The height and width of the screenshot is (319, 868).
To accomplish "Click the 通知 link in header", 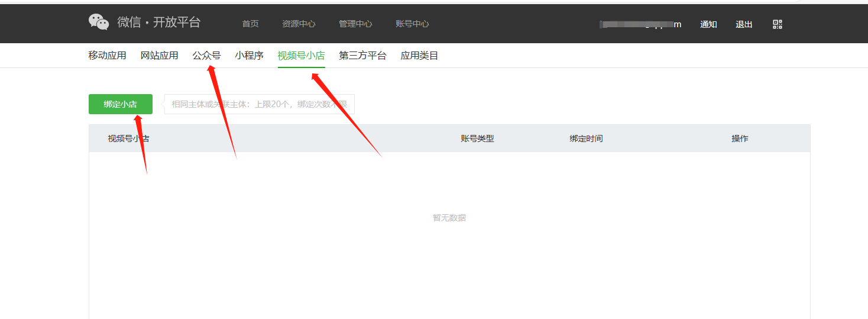I will 708,24.
